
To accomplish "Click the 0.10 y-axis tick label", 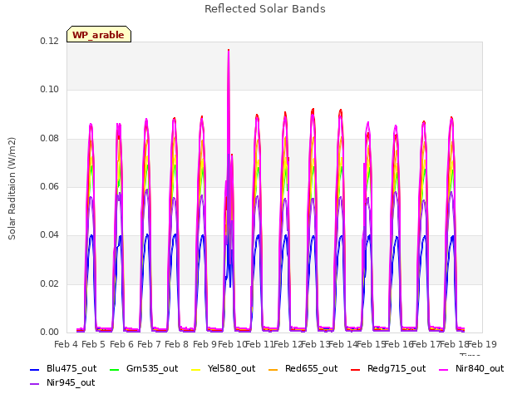I will pos(50,89).
